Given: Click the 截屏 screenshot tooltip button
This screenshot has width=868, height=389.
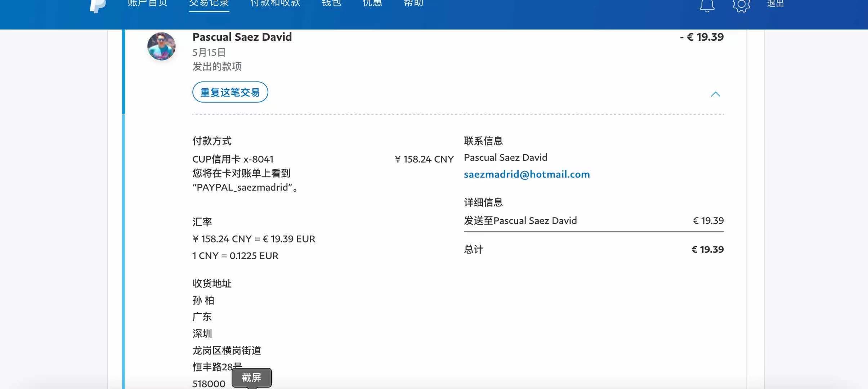Looking at the screenshot, I should (251, 377).
